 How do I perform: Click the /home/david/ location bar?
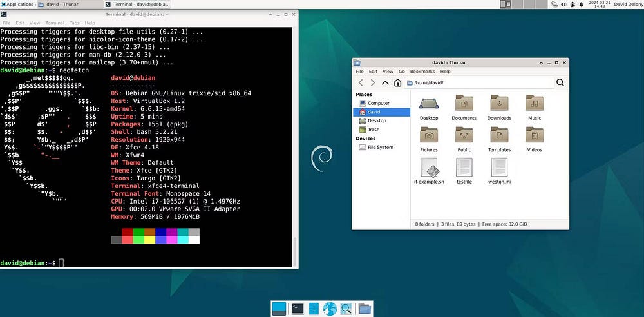click(479, 82)
